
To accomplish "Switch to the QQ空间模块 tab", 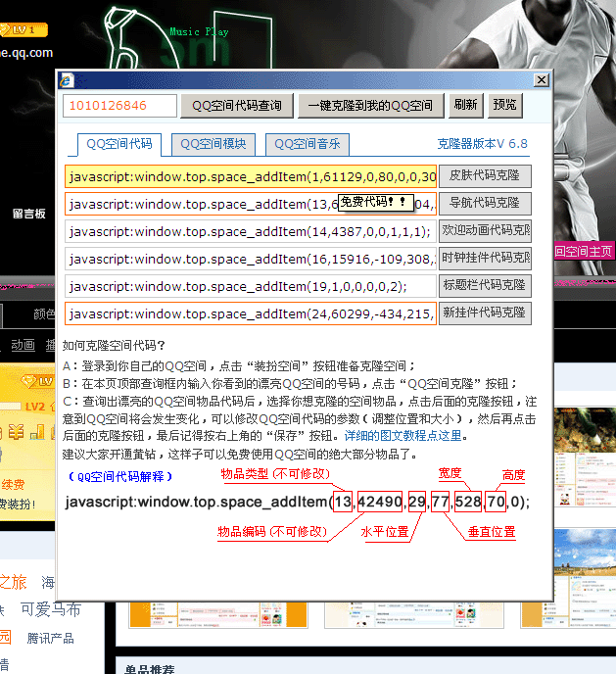I will pyautogui.click(x=213, y=144).
